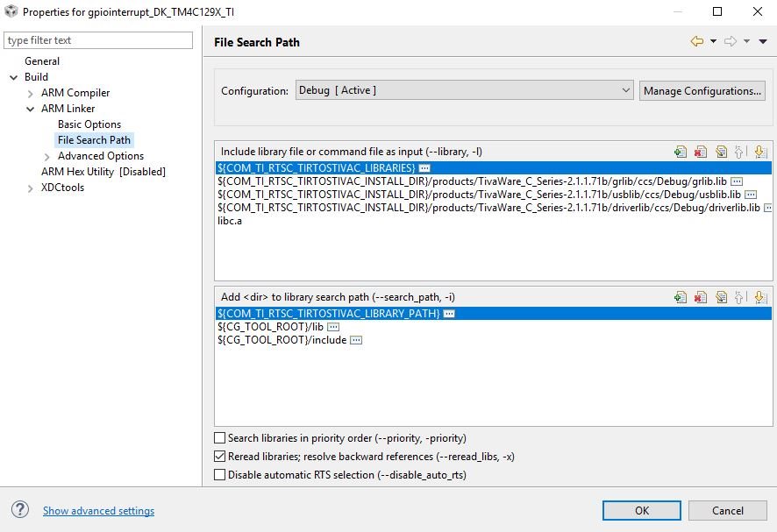Open the help question mark icon
The width and height of the screenshot is (777, 532).
[20, 510]
